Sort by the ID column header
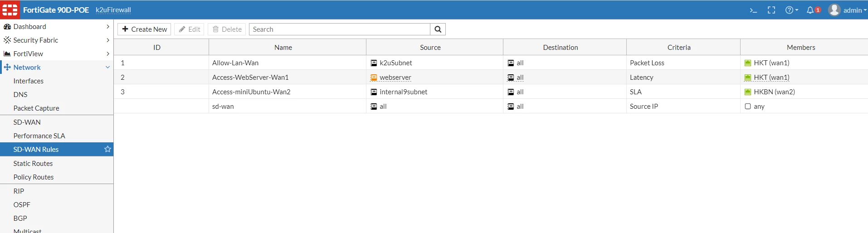This screenshot has width=868, height=233. [x=157, y=47]
